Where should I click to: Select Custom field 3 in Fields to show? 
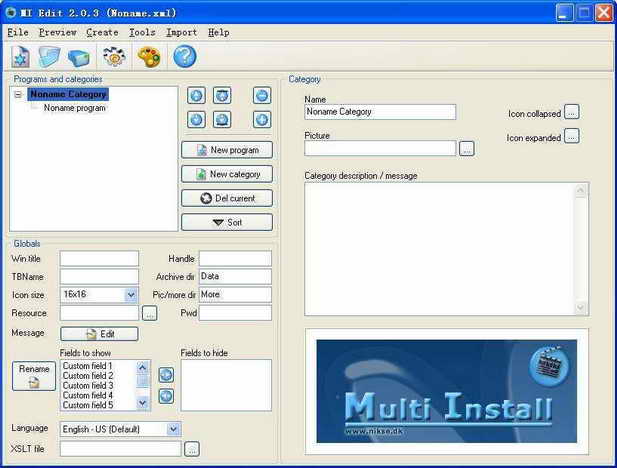pyautogui.click(x=88, y=386)
